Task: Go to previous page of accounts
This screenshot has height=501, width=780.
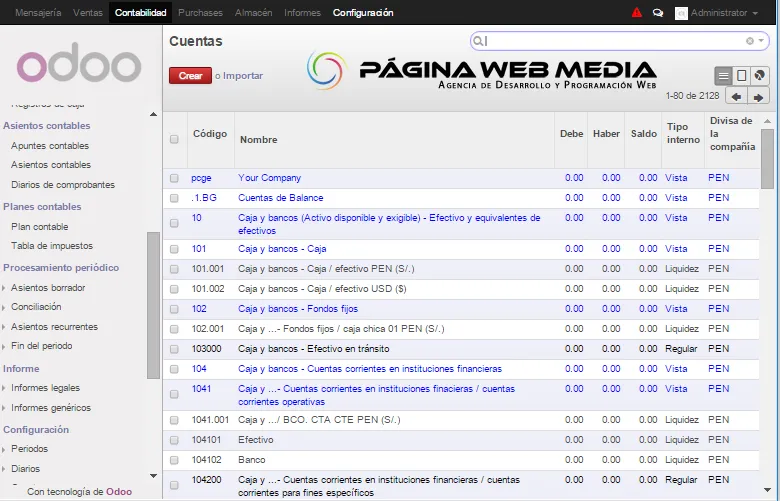Action: tap(737, 97)
